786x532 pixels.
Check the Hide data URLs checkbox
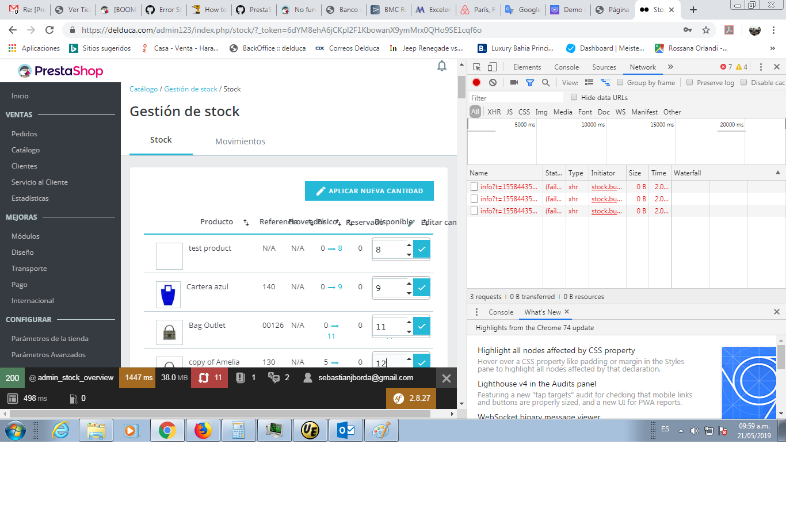(x=574, y=97)
